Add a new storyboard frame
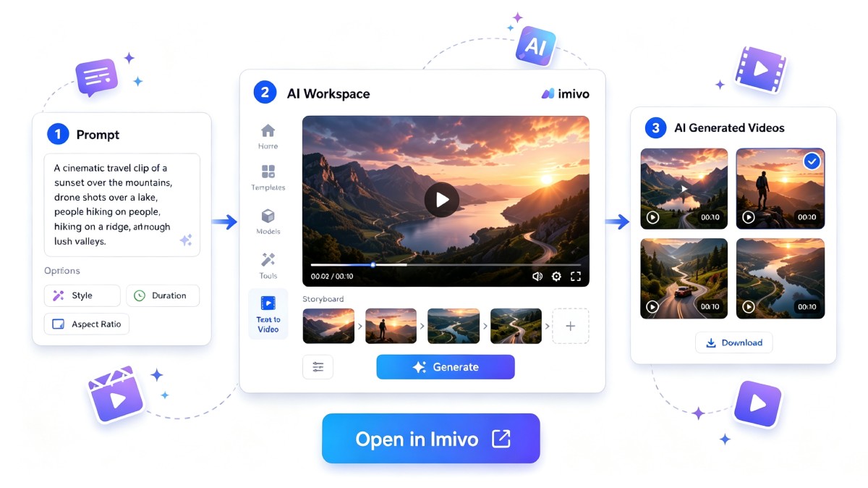Image resolution: width=868 pixels, height=488 pixels. click(x=571, y=326)
